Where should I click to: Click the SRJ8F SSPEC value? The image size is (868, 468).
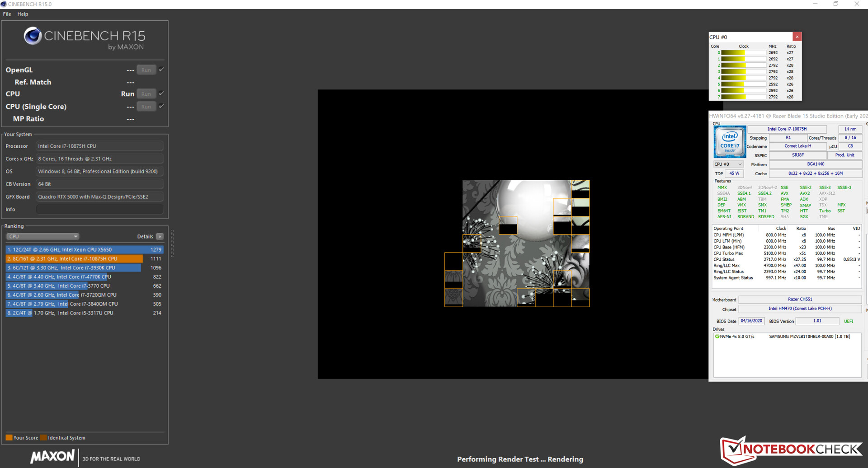pos(798,155)
